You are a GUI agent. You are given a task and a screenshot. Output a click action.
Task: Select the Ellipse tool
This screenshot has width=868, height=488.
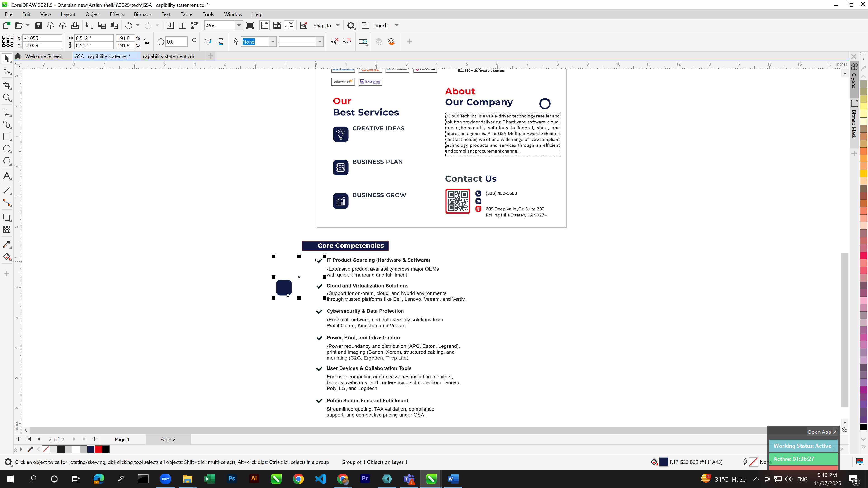pyautogui.click(x=7, y=149)
